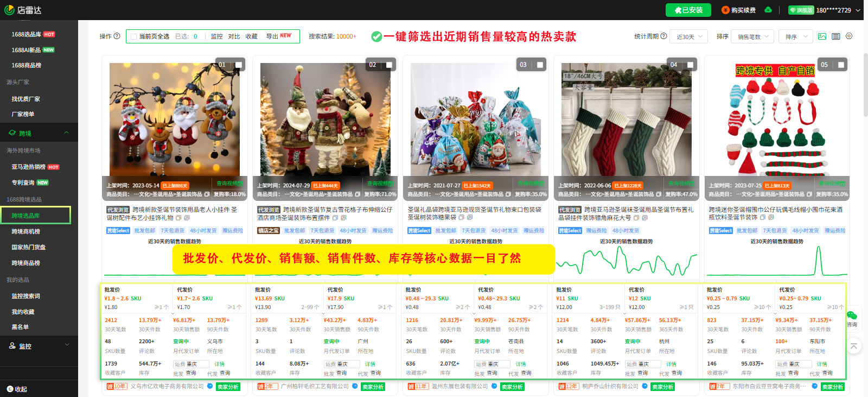
Task: Copy the first product's title
Action: pyautogui.click(x=178, y=218)
